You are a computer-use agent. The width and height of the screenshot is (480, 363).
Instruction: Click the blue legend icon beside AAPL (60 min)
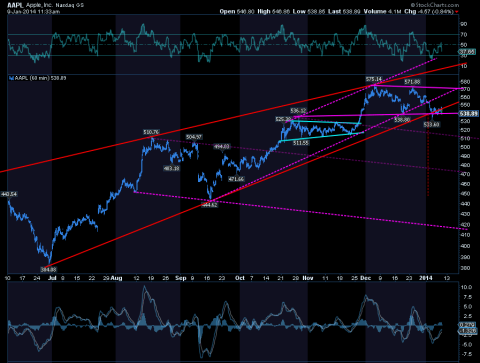pos(12,78)
